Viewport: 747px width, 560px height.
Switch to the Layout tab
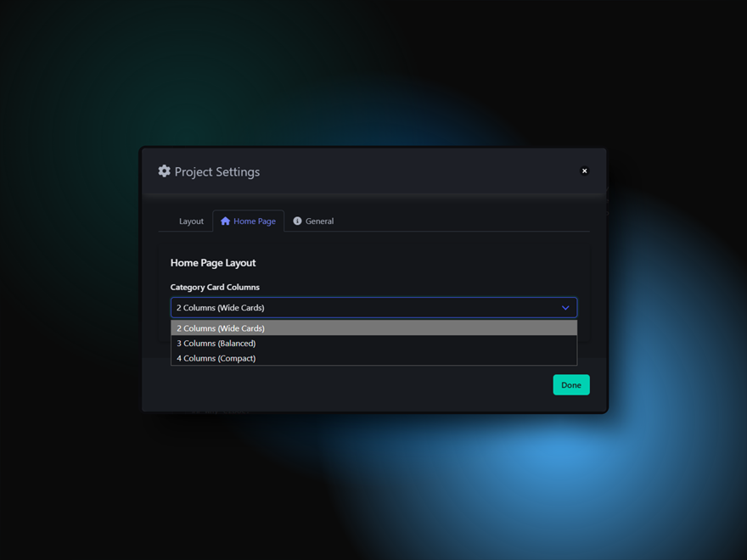point(191,221)
